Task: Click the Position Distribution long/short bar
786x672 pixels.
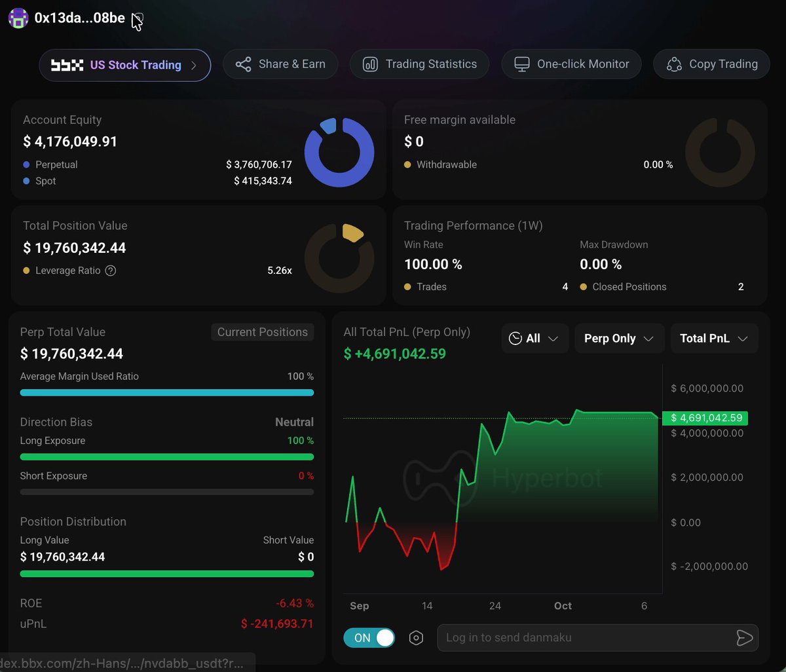Action: (x=167, y=574)
